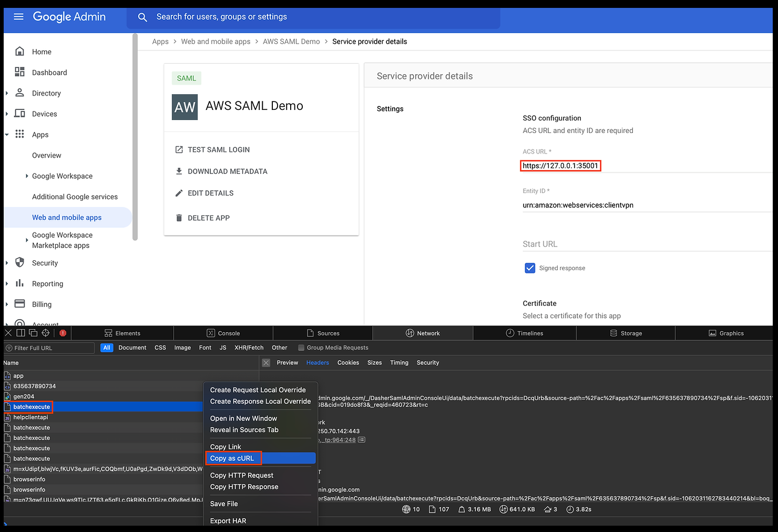Click the Home house icon
Screen dimensions: 778x532
click(x=19, y=51)
